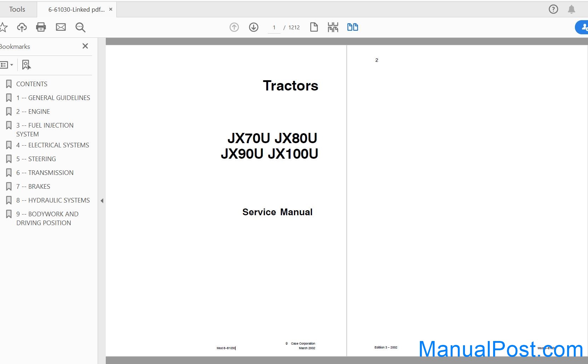Click 'Case Corporation' footer text
Viewport: 588px width, 364px height.
coord(303,344)
